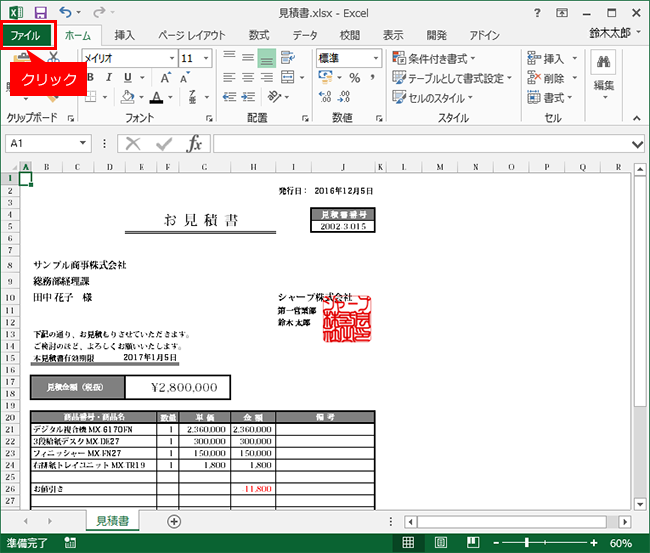650x553 pixels.
Task: Increase indent
Action: tap(248, 97)
